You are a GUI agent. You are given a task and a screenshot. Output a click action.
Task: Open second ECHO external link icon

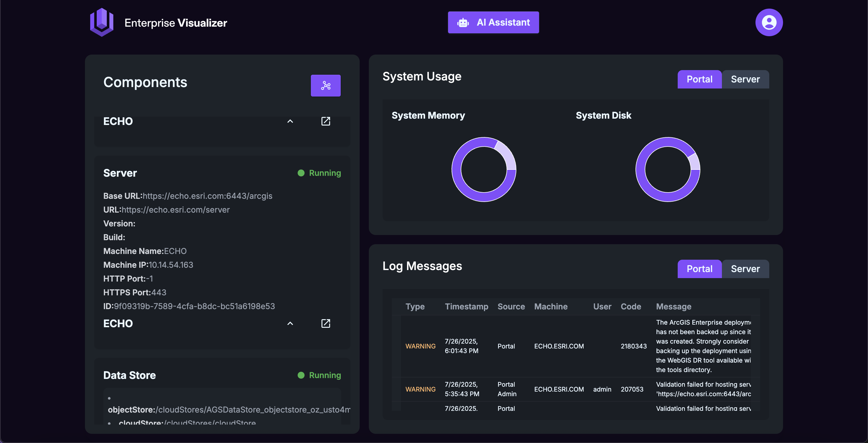coord(325,324)
